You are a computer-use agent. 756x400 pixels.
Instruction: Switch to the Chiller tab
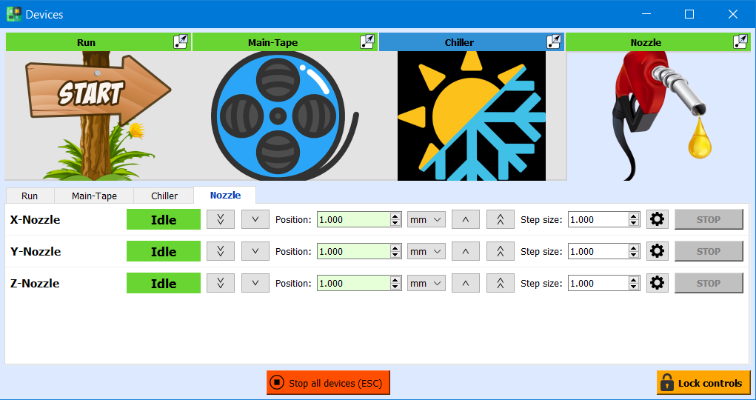click(164, 196)
